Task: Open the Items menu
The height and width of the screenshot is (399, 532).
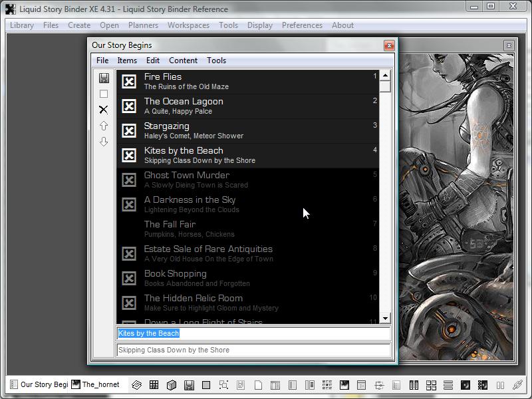Action: pyautogui.click(x=127, y=61)
